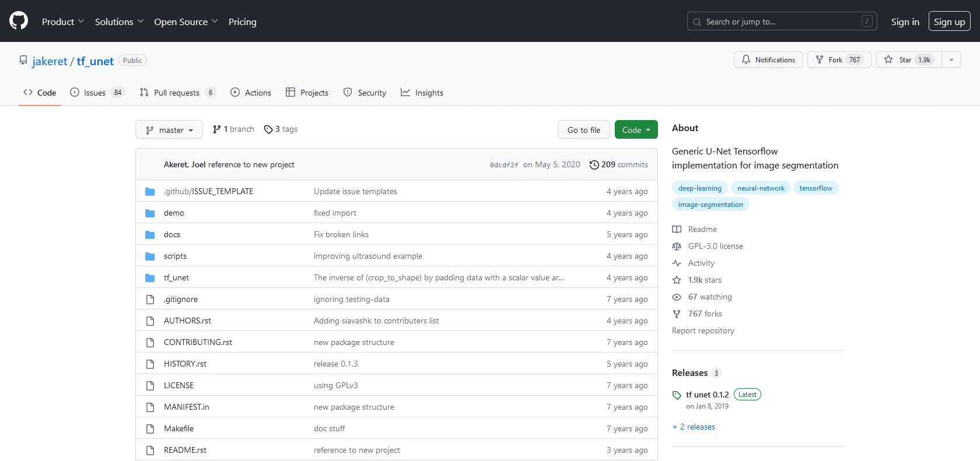The height and width of the screenshot is (461, 980).
Task: Expand the Star lists dropdown arrow
Action: 951,59
